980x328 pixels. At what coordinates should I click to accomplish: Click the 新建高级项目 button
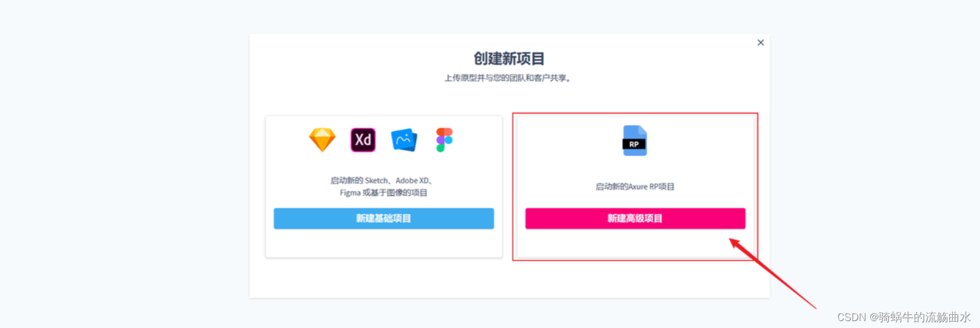click(635, 218)
